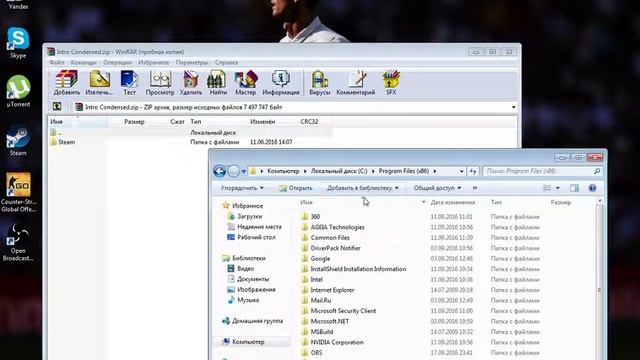The image size is (640, 360).
Task: Select the Microsoft Security Client folder
Action: tap(343, 311)
